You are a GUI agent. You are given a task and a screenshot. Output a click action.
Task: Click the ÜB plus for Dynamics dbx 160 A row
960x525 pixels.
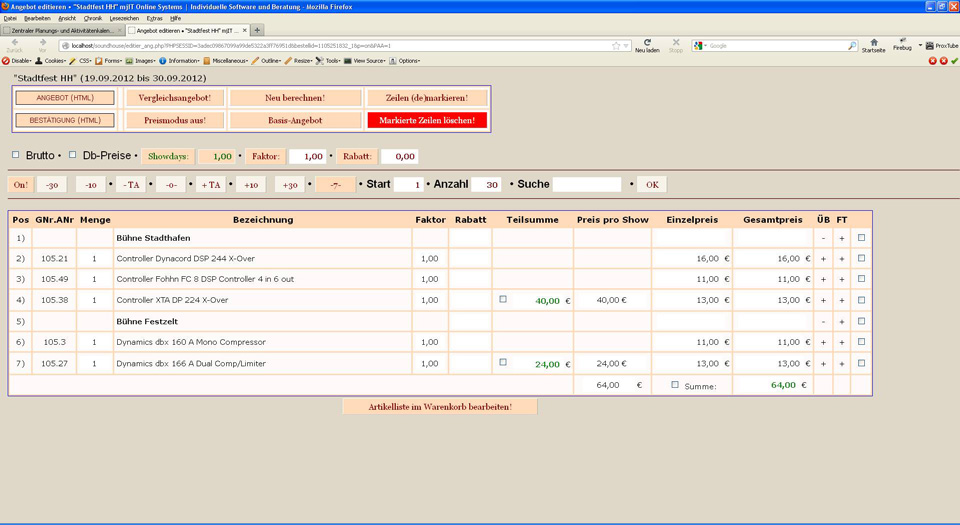click(x=823, y=343)
